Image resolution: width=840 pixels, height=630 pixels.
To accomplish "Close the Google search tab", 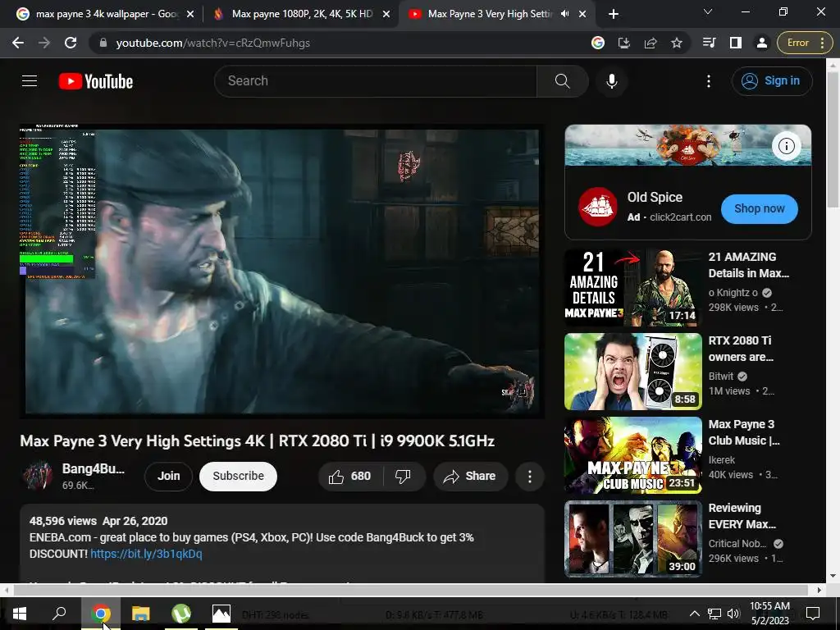I will click(190, 14).
